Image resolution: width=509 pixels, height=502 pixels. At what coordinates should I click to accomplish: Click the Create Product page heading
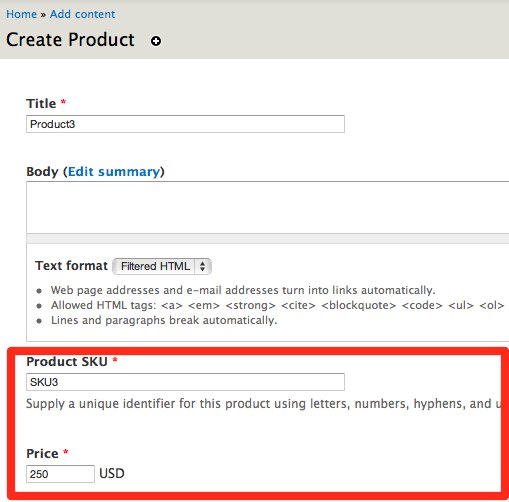click(x=70, y=40)
